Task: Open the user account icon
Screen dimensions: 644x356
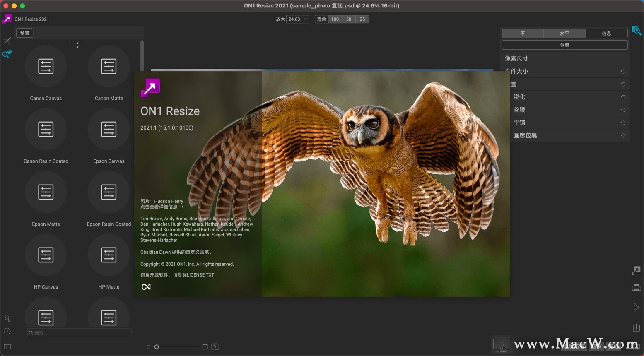Action: click(x=7, y=319)
